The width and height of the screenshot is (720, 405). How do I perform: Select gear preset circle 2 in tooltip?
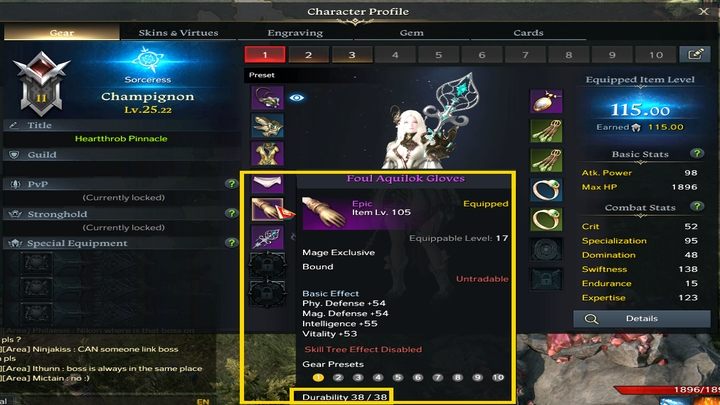pos(338,377)
